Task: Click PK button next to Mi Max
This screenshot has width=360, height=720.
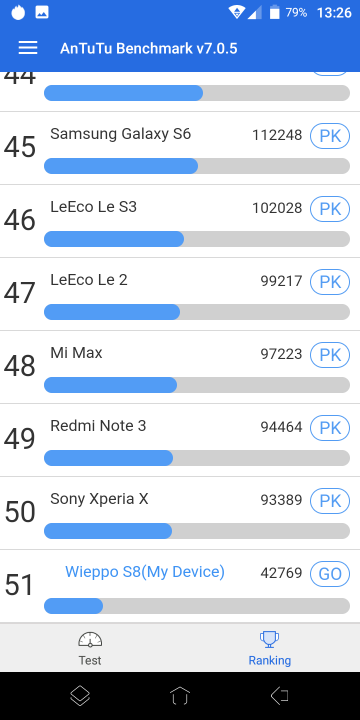Action: (330, 354)
